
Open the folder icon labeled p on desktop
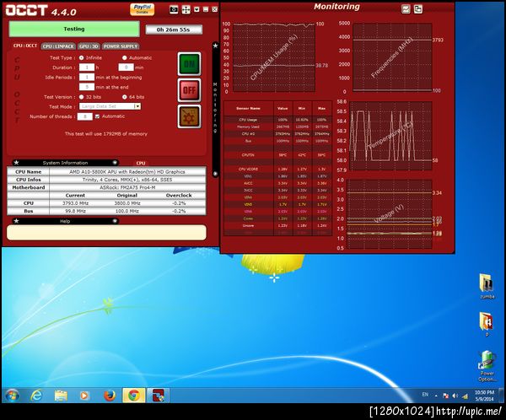pyautogui.click(x=487, y=325)
